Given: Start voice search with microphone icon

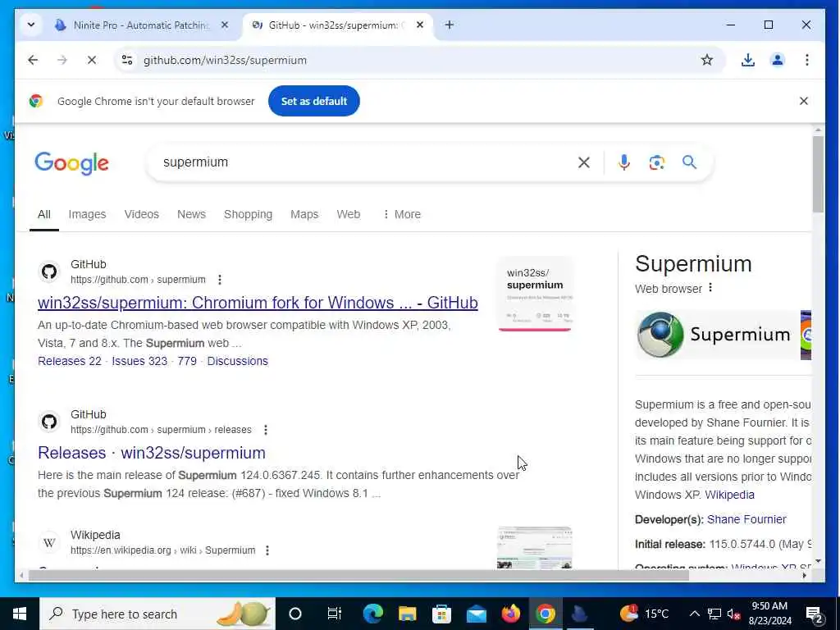Looking at the screenshot, I should 623,162.
